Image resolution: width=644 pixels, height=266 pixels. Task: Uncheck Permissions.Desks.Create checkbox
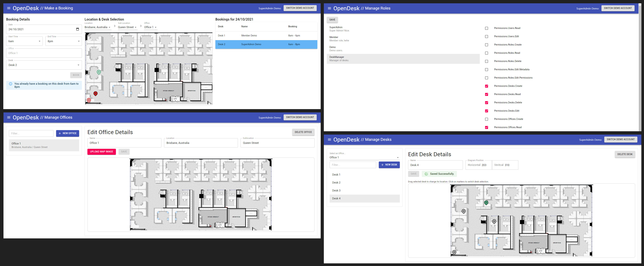[x=487, y=86]
